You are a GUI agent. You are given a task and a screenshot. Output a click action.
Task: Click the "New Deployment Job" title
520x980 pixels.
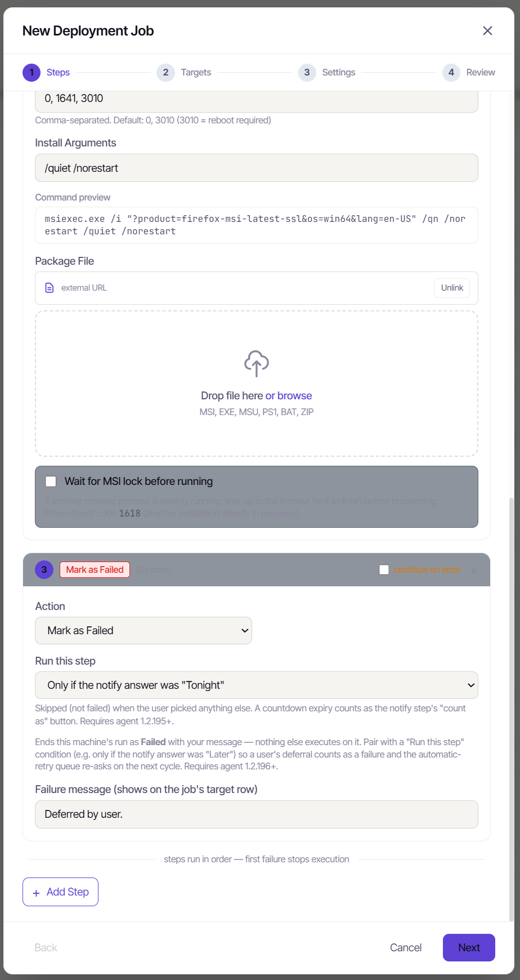tap(88, 31)
